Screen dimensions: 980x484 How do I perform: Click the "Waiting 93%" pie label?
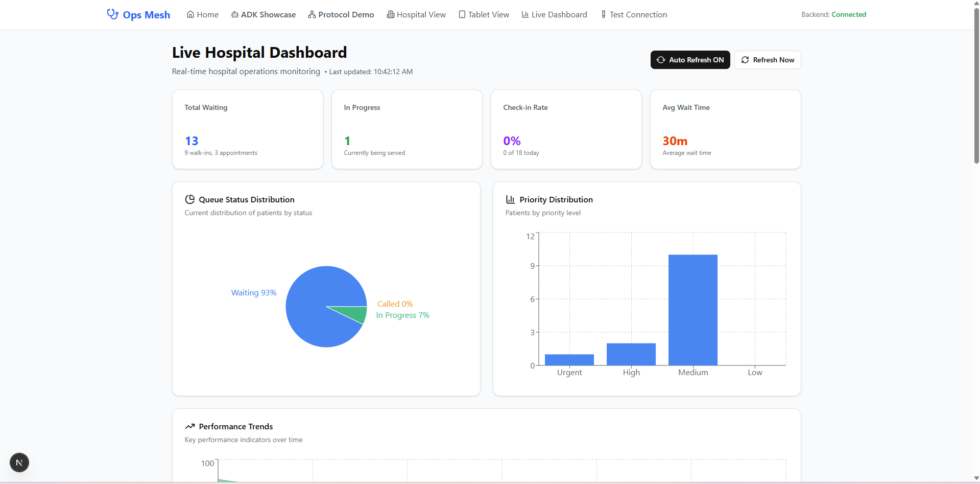[254, 293]
